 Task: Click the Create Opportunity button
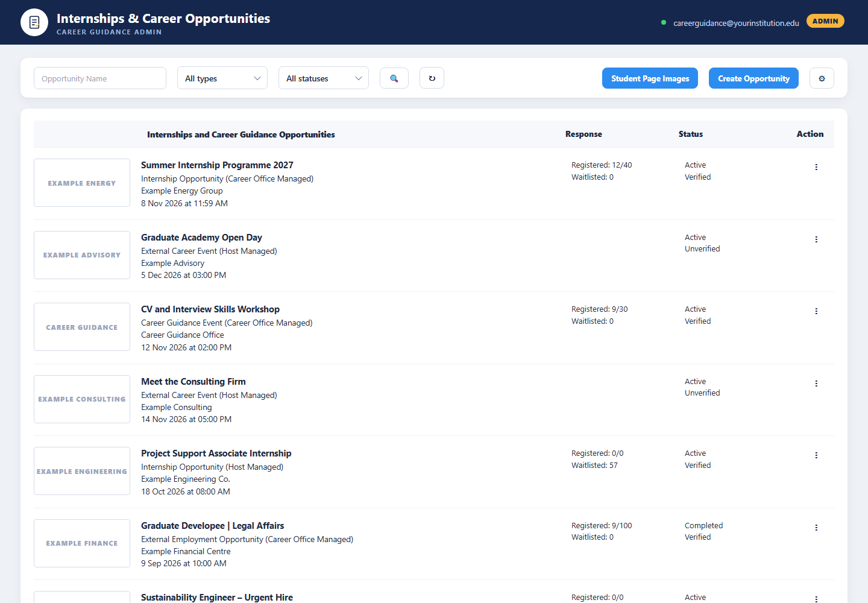click(753, 78)
